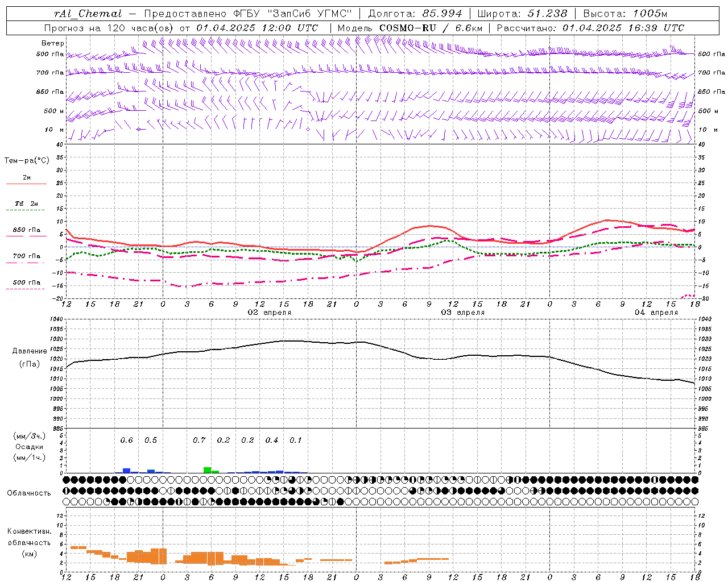
Task: Click the 0.7 precipitation amount value
Action: [199, 440]
